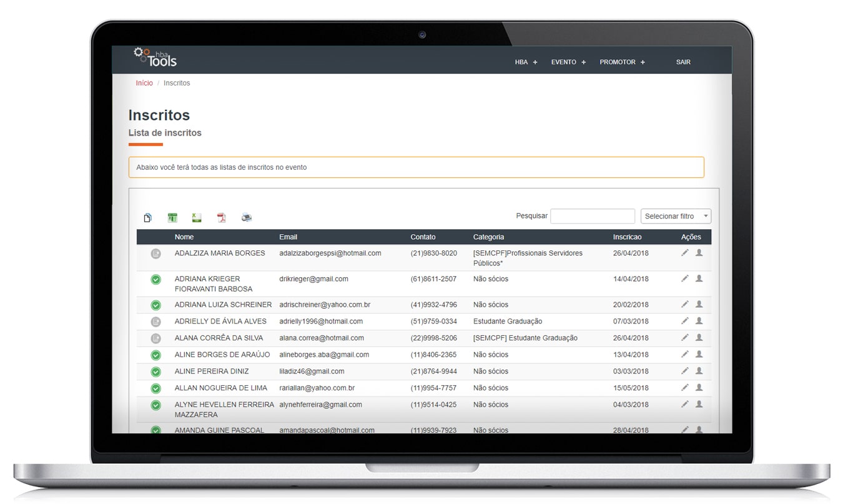Screen dimensions: 843x504
Task: Select category Estudante Graduação for ADRIELLY
Action: 508,322
